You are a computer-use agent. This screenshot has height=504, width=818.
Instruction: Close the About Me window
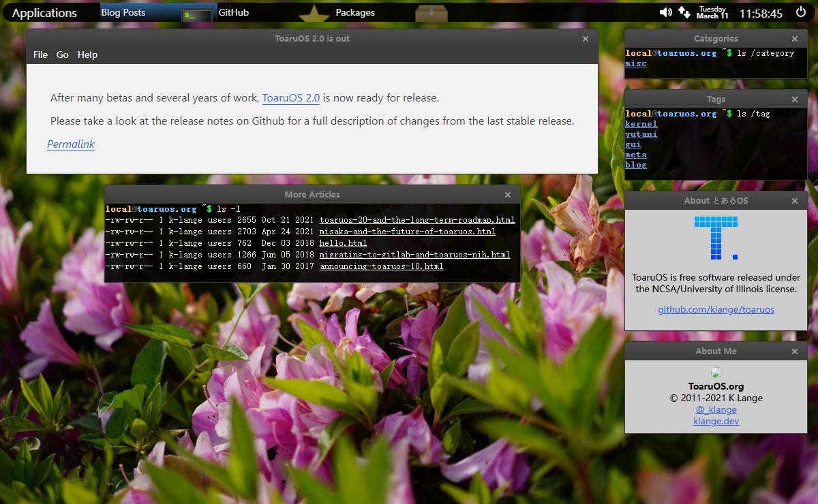point(795,351)
